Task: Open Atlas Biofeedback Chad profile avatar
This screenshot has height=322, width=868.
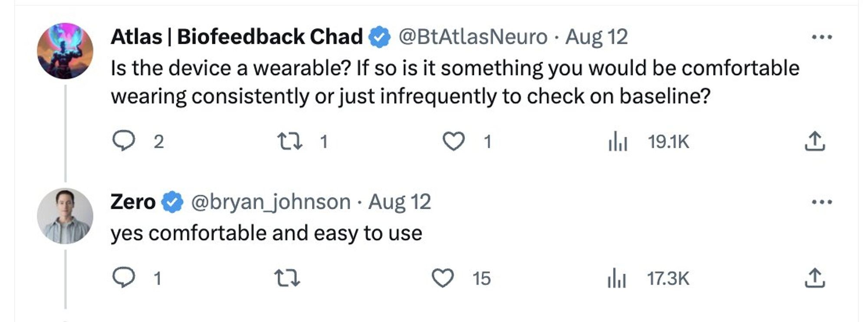Action: [x=65, y=51]
